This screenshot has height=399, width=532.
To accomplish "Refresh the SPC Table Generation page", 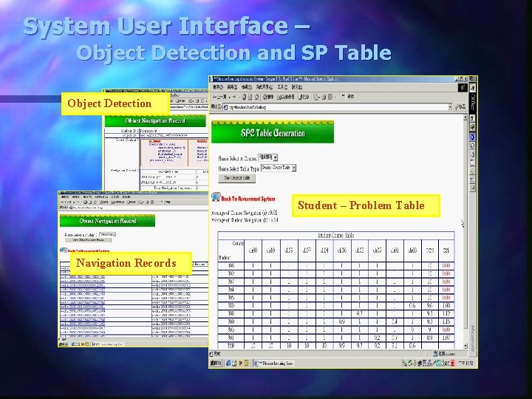I will [250, 97].
